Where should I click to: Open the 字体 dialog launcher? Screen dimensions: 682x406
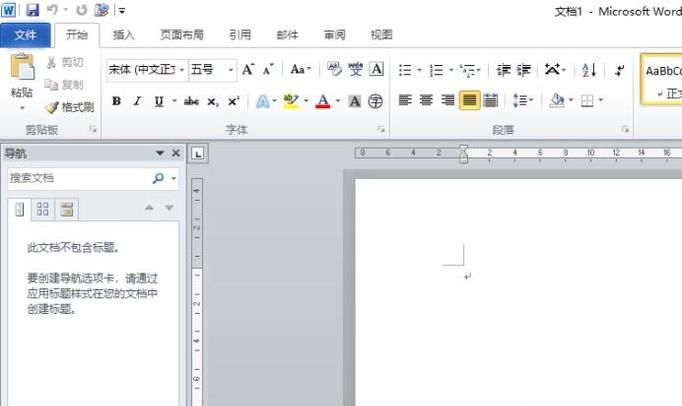click(381, 129)
